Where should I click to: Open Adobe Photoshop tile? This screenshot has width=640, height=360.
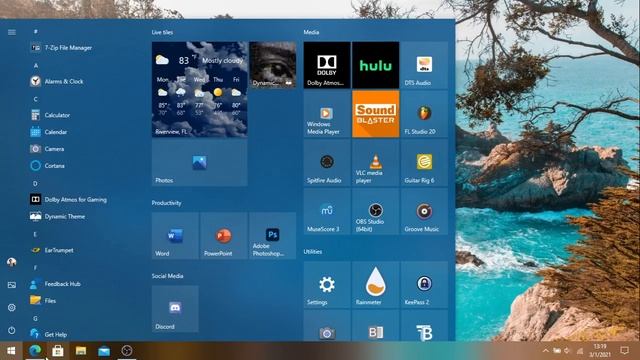coord(272,236)
